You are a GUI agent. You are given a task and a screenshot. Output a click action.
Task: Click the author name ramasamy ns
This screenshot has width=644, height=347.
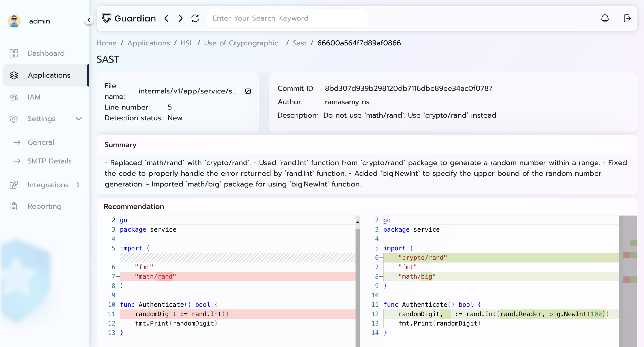347,102
